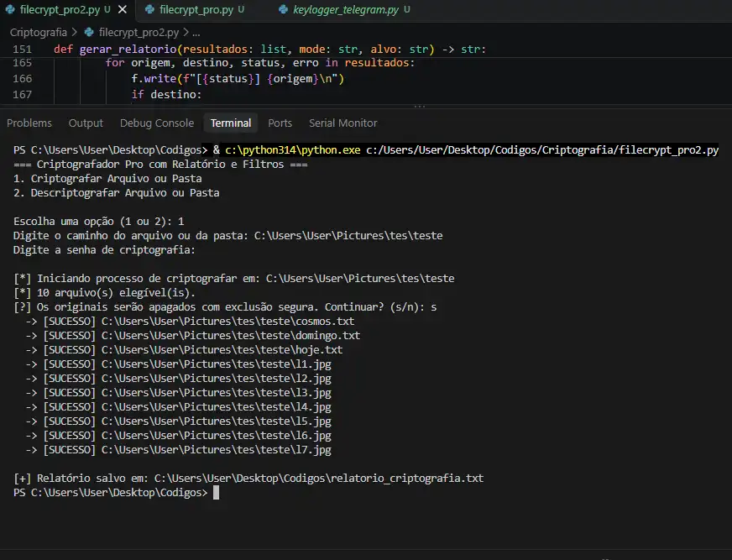Click filecrypt_pro2.py in the breadcrumb path
Image resolution: width=732 pixels, height=560 pixels.
pos(139,32)
